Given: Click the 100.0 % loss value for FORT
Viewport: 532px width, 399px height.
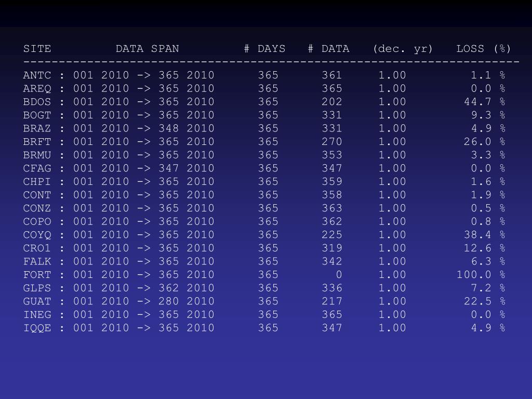Looking at the screenshot, I should pyautogui.click(x=481, y=274).
